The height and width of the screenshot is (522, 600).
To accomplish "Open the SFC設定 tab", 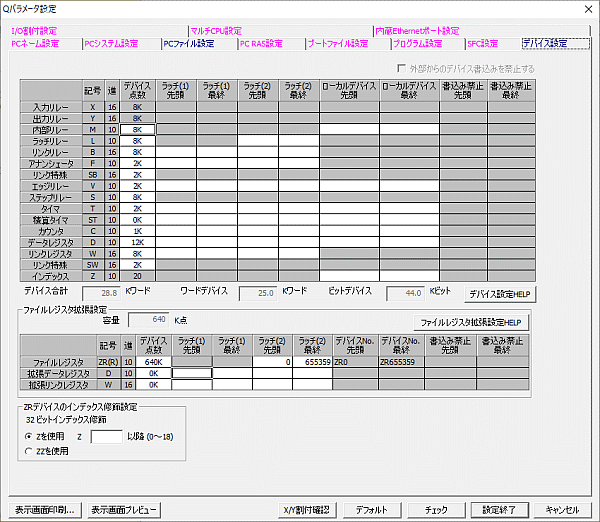I will point(483,44).
